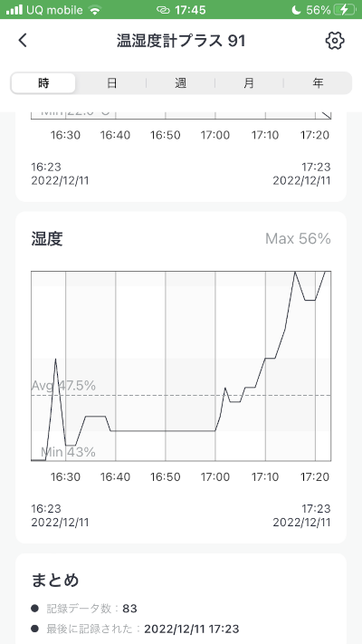362x644 pixels.
Task: Tap the Wi-Fi icon in status bar
Action: (x=95, y=10)
